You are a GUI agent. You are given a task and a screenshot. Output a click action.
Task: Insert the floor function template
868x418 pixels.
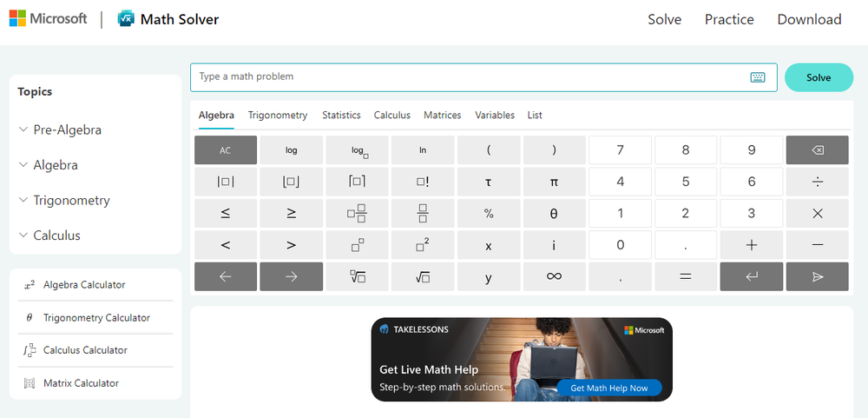(x=291, y=182)
